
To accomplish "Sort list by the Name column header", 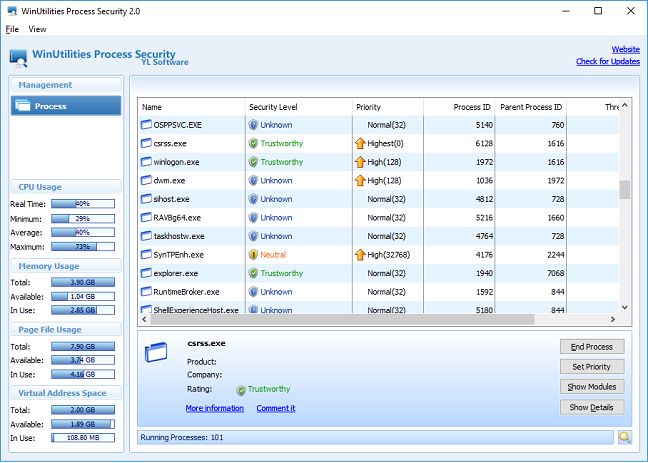I will coord(191,107).
